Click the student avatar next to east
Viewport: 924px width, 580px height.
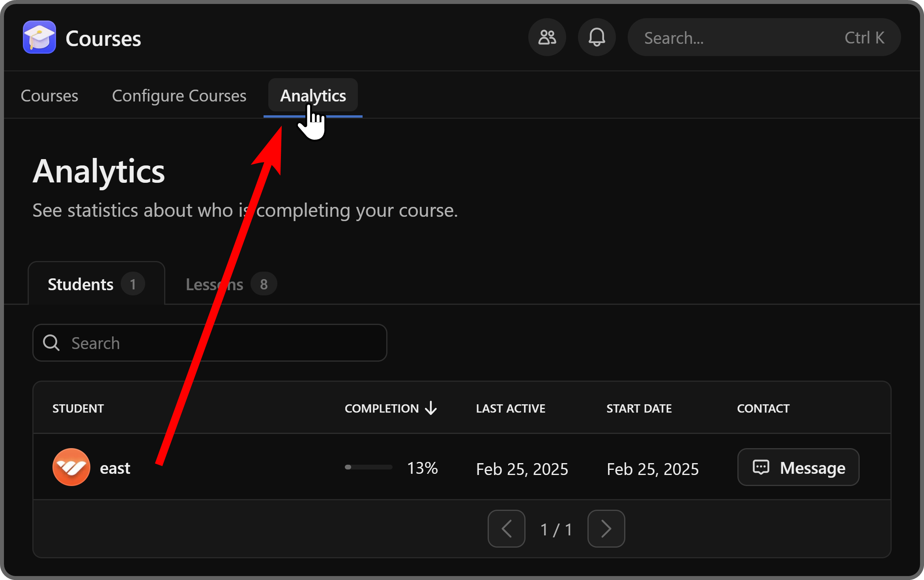coord(71,467)
